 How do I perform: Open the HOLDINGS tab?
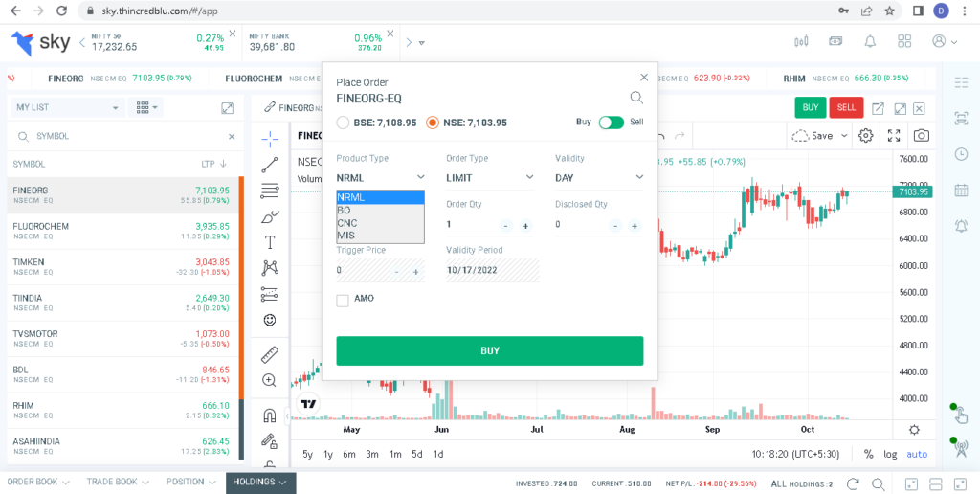coord(260,483)
